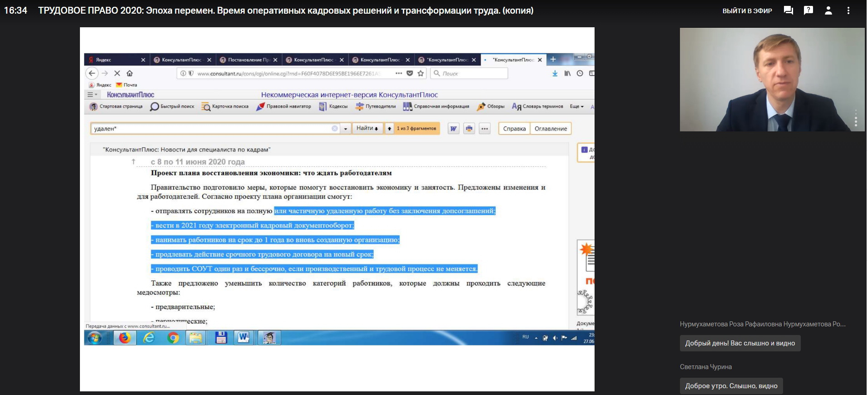This screenshot has width=868, height=395.
Task: Click chat message Доброе утро. Слышно, видно
Action: (731, 386)
